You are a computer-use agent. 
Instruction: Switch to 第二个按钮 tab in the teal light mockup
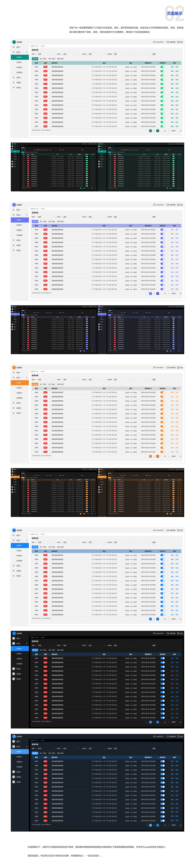click(43, 59)
